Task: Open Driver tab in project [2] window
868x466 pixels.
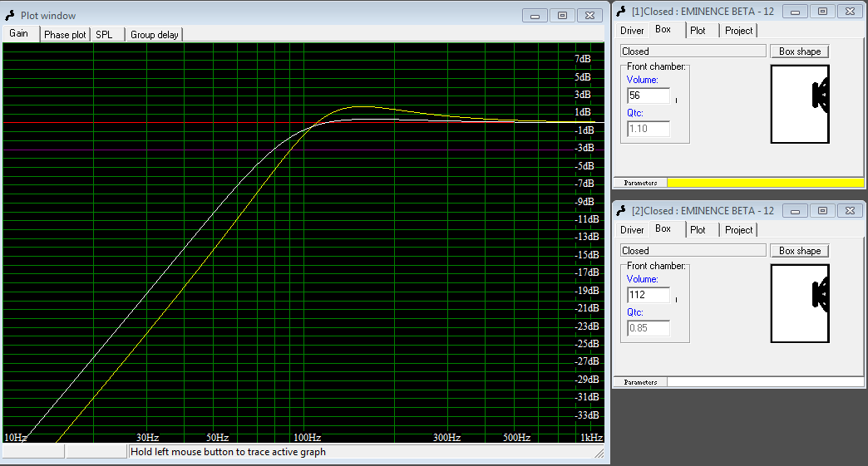Action: (x=632, y=230)
